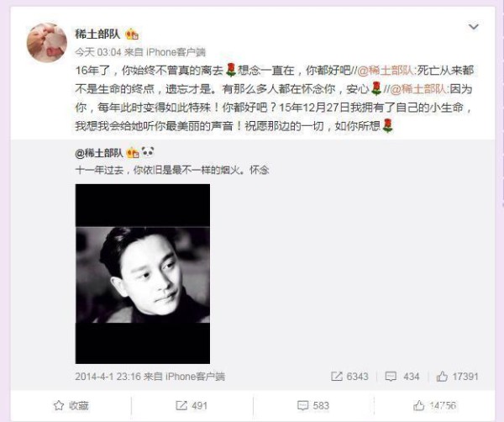Viewport: 504px width, 422px height.
Task: Like the original post with 17391 likes
Action: tap(458, 377)
